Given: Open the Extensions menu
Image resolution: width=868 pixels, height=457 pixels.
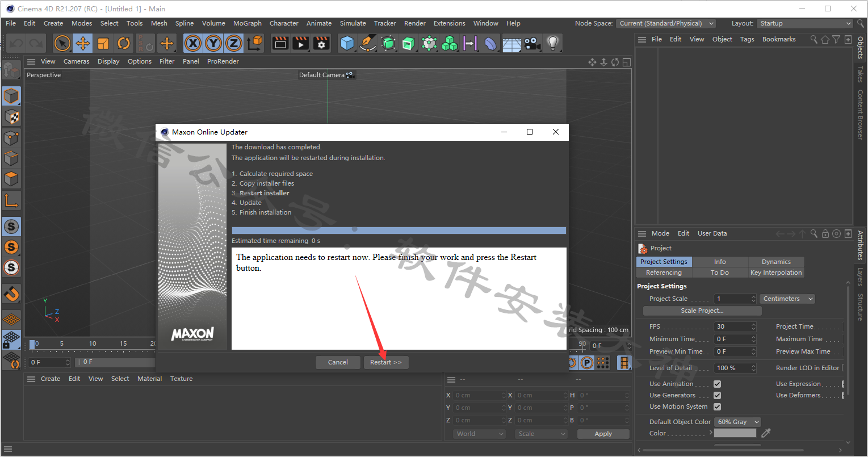Looking at the screenshot, I should 450,23.
